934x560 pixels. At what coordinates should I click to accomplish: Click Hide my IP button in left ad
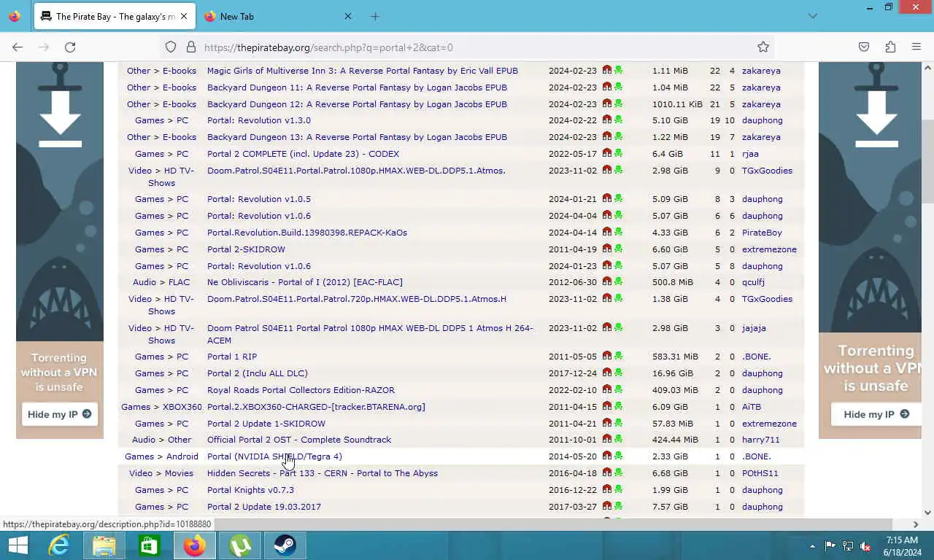(x=59, y=414)
